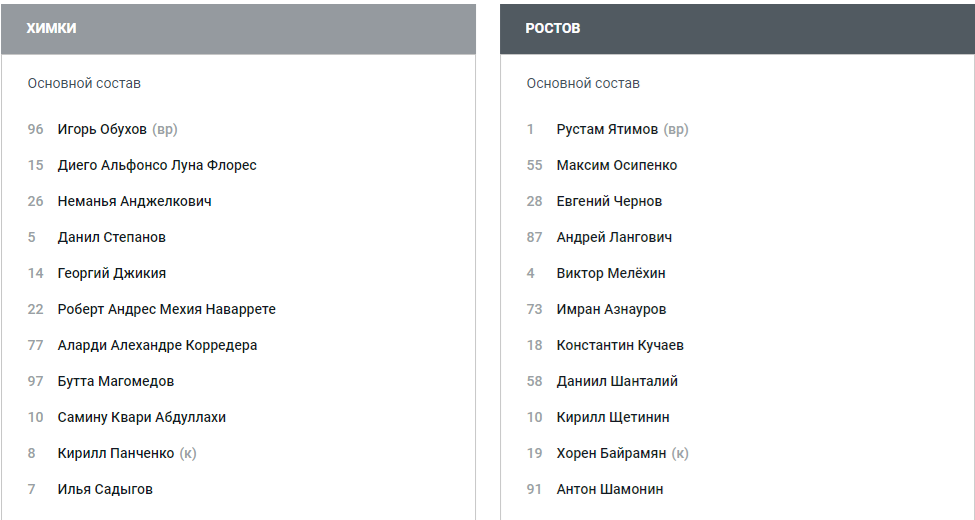Screen dimensions: 975x520
Task: Click on Данил Степанов
Action: coord(111,237)
